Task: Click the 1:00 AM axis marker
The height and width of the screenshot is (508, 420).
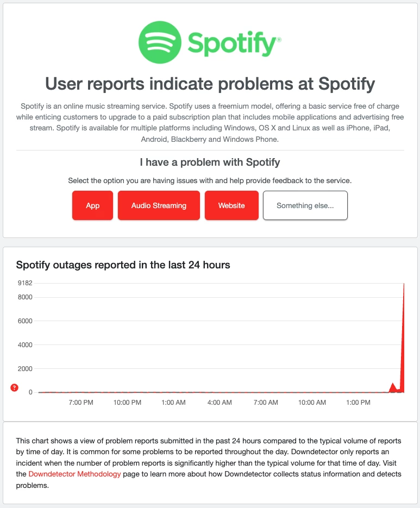Action: pos(174,403)
